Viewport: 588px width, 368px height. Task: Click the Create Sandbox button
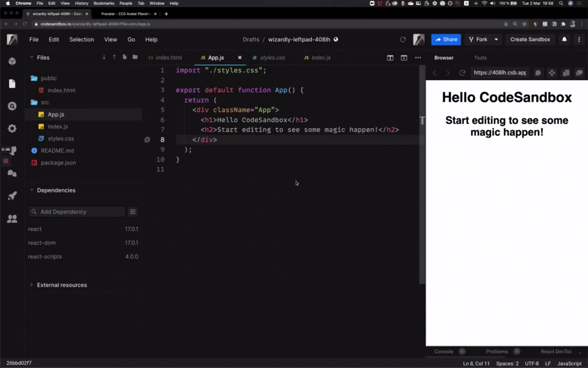pos(529,39)
